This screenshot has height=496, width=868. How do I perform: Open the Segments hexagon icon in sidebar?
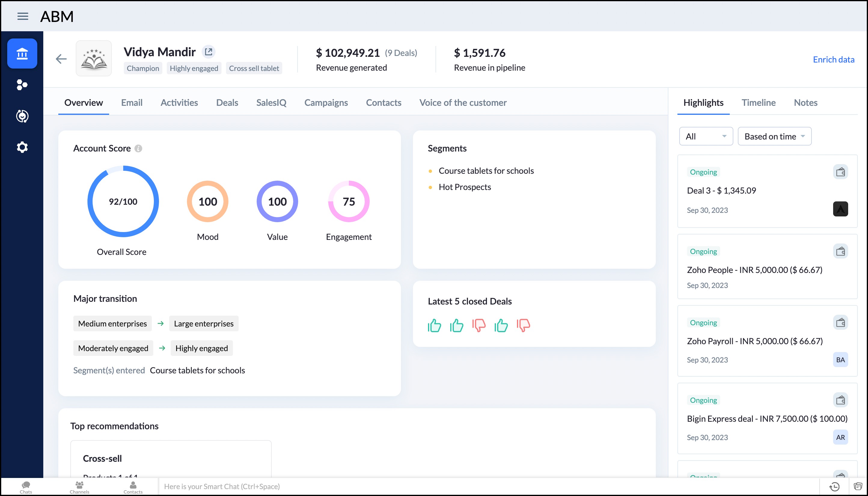click(22, 84)
